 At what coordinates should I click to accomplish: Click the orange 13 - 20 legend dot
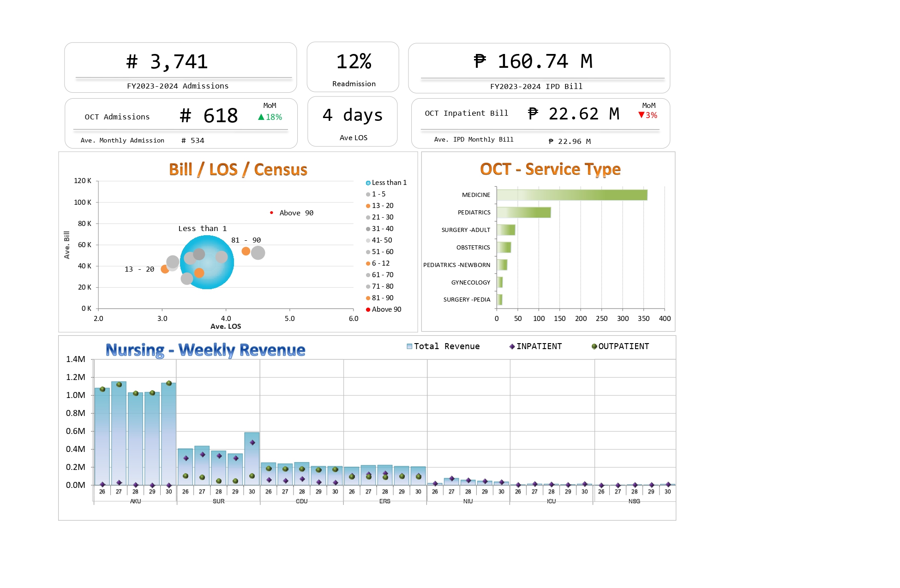[x=368, y=206]
